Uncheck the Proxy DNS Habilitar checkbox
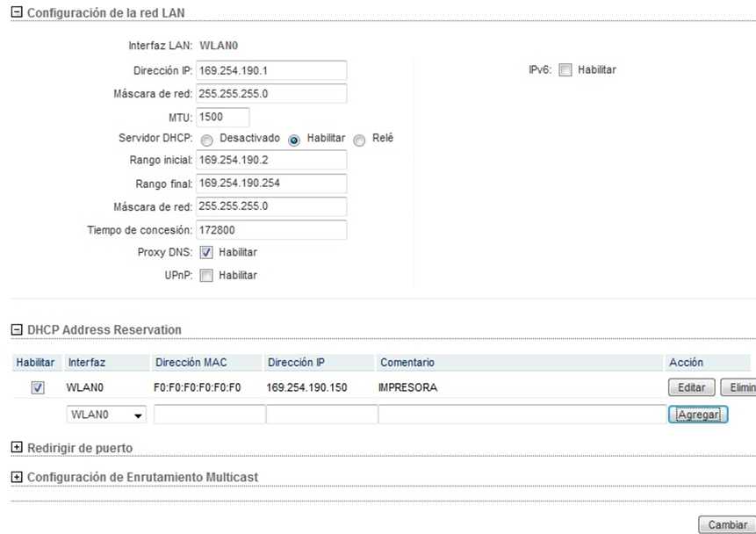This screenshot has height=534, width=756. 206,252
